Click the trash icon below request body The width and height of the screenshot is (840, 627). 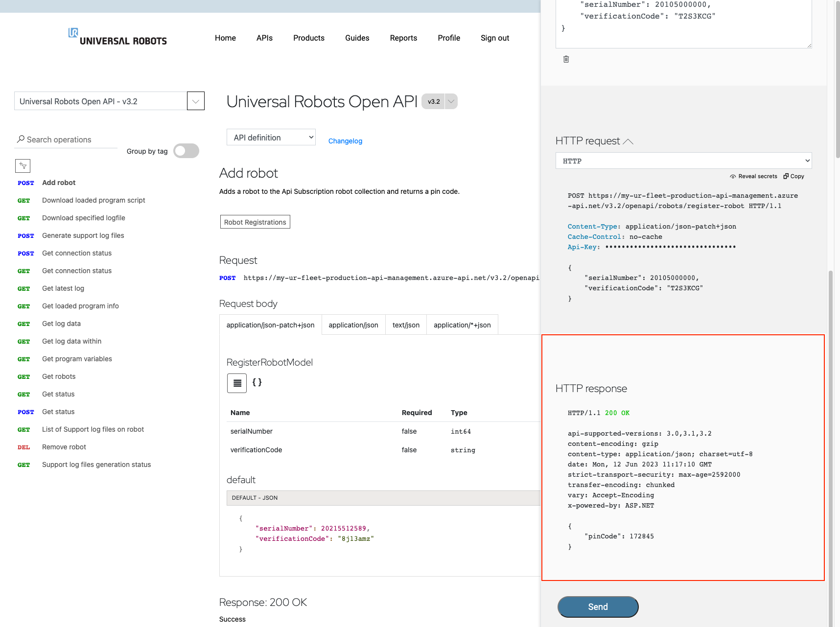[566, 59]
